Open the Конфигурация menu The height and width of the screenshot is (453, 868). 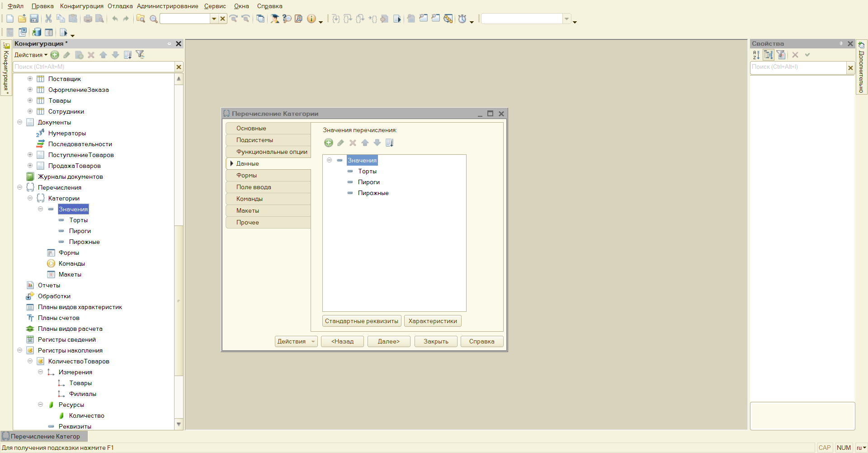(x=82, y=6)
